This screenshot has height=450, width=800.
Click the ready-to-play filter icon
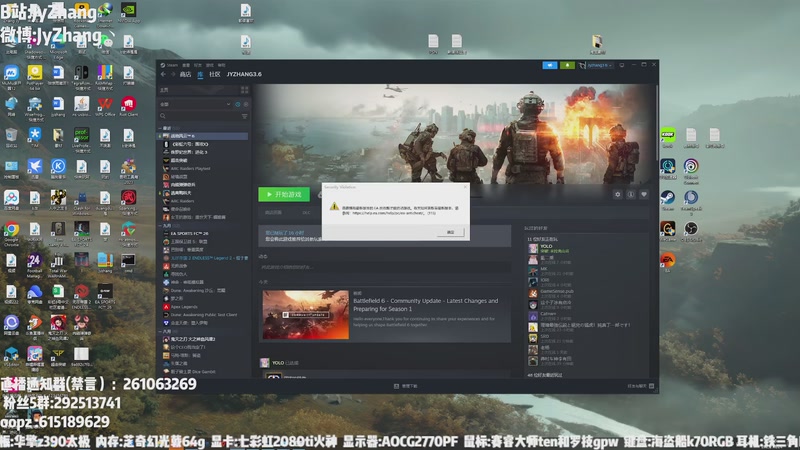coord(246,104)
